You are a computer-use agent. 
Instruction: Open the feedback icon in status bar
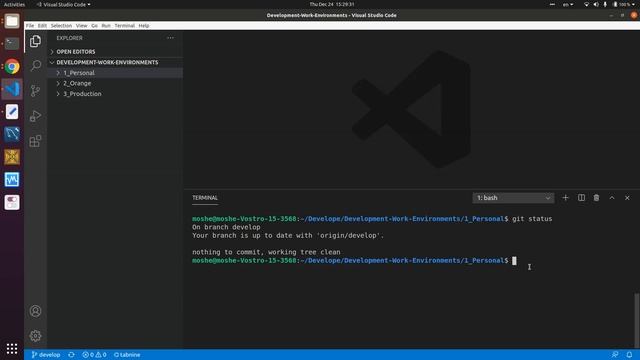coord(615,355)
